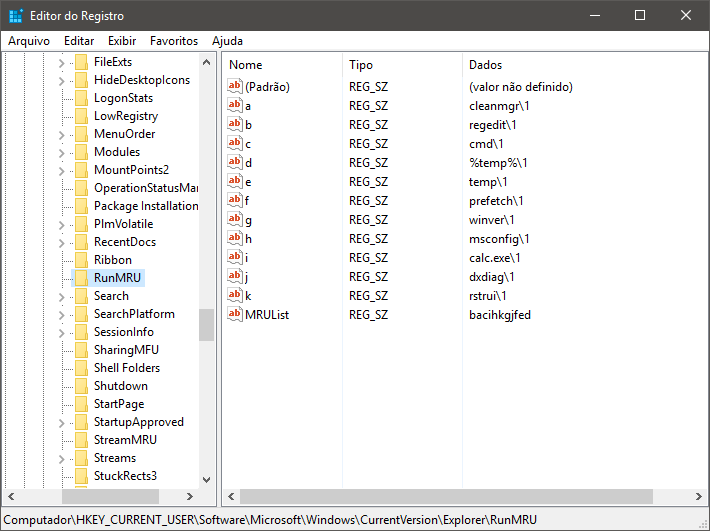
Task: Sort values by Tipo column header
Action: (x=403, y=65)
